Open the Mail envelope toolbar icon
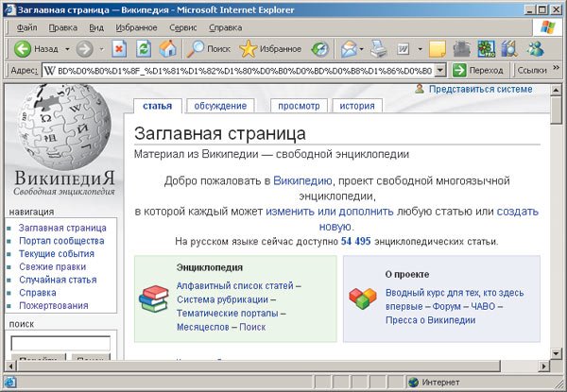Image resolution: width=567 pixels, height=392 pixels. 348,47
